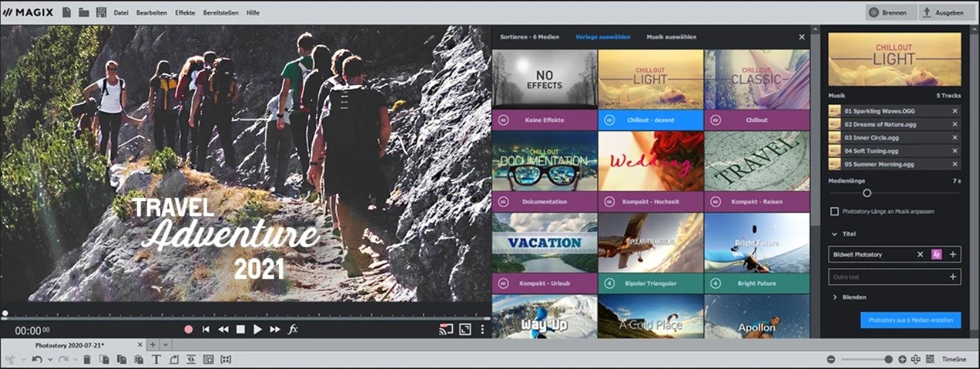Click the cast to device icon

pos(446,330)
